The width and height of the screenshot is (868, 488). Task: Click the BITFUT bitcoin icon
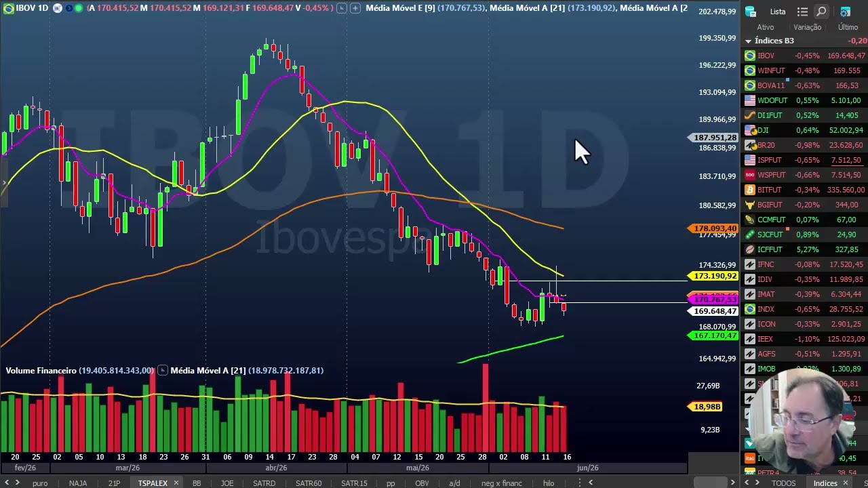pyautogui.click(x=750, y=190)
